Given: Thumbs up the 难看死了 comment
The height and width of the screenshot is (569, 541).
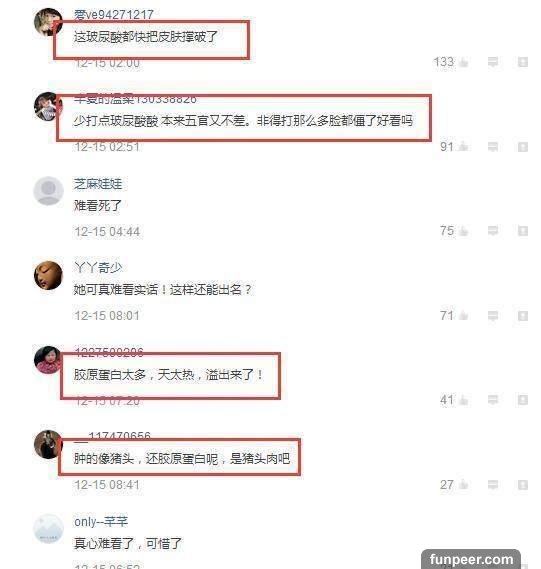Looking at the screenshot, I should coord(463,231).
